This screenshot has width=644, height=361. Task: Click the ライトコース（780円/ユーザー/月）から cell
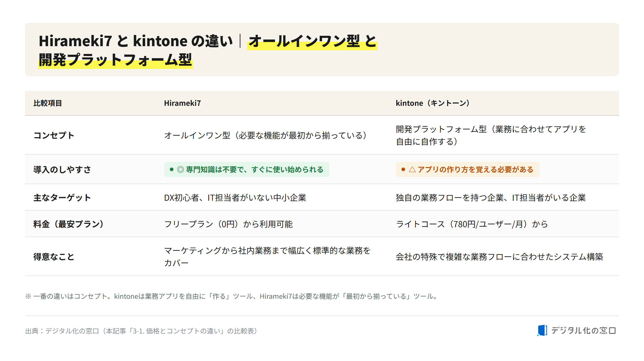click(x=472, y=224)
